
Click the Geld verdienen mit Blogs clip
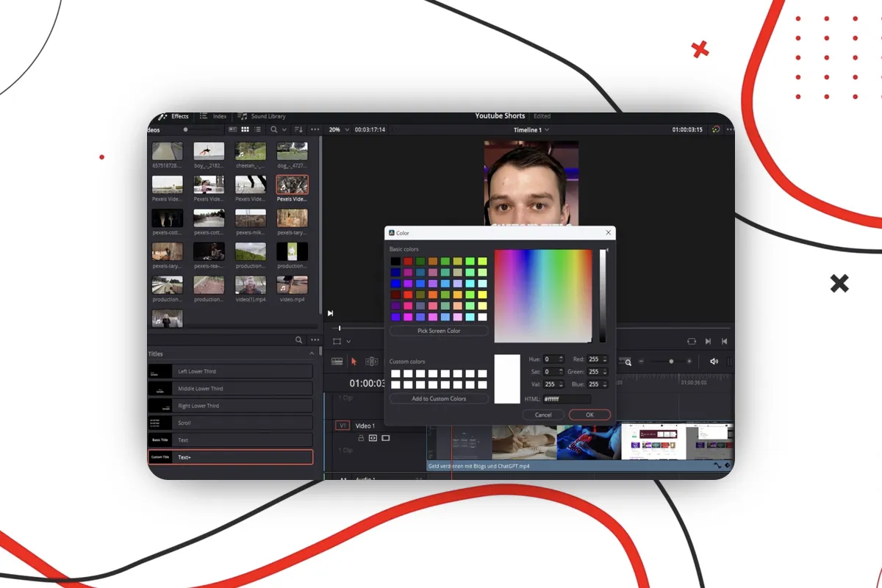coord(579,446)
